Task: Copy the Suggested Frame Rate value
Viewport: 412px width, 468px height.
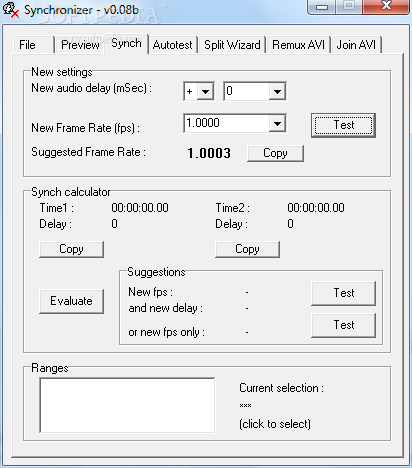Action: pos(275,153)
